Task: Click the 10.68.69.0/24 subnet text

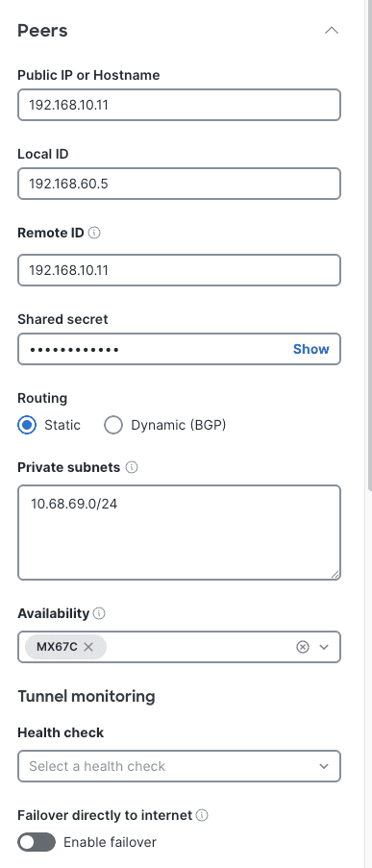Action: [x=74, y=504]
